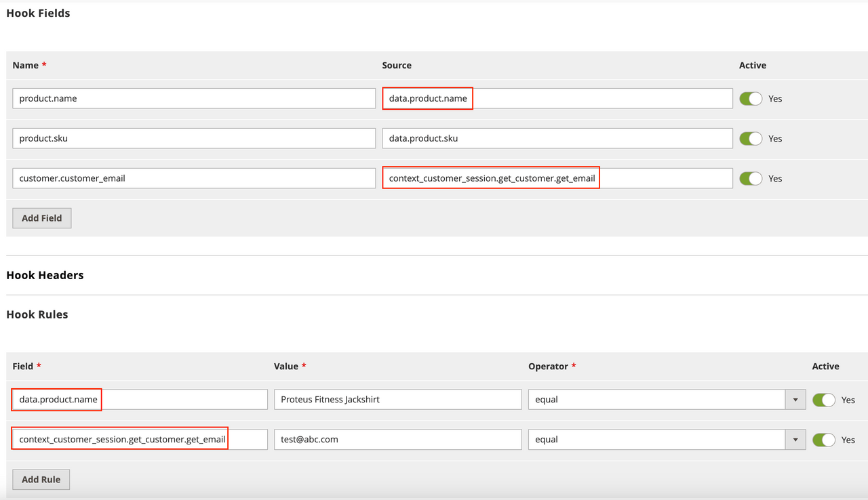The width and height of the screenshot is (868, 500).
Task: Click the Hook Headers section heading
Action: point(45,275)
